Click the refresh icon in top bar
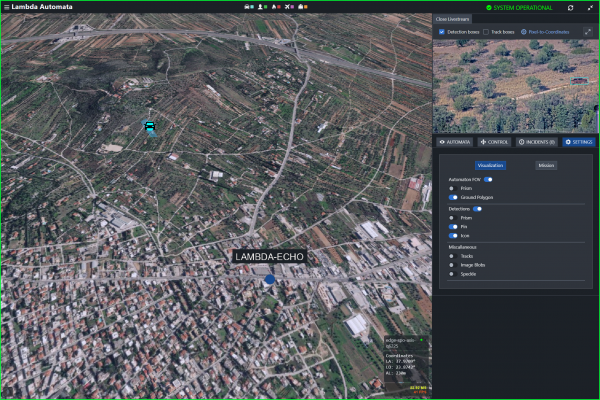This screenshot has width=600, height=400. pos(570,7)
